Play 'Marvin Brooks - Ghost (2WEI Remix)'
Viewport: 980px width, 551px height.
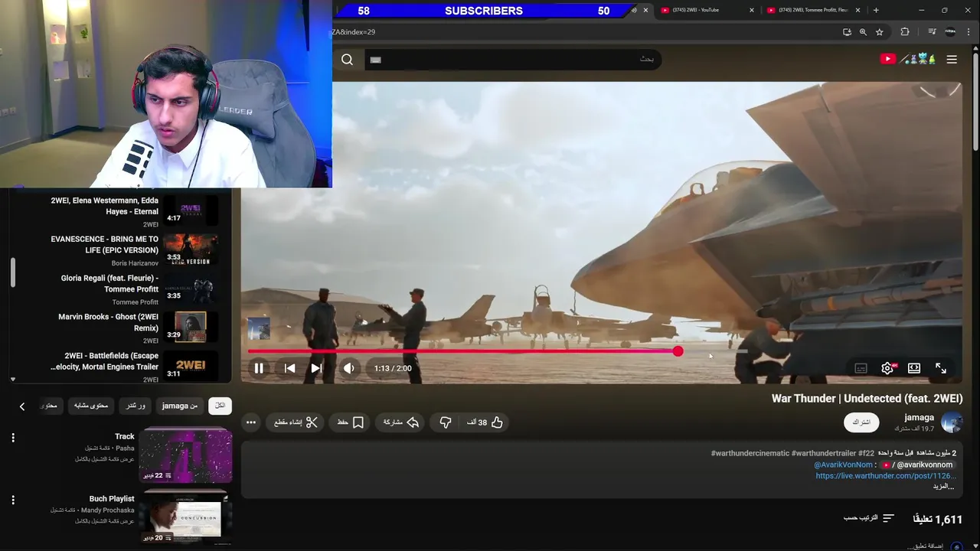pos(115,328)
